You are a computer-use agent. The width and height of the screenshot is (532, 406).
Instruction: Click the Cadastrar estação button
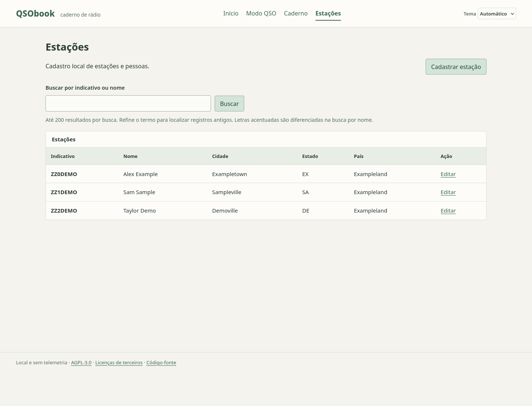tap(456, 67)
